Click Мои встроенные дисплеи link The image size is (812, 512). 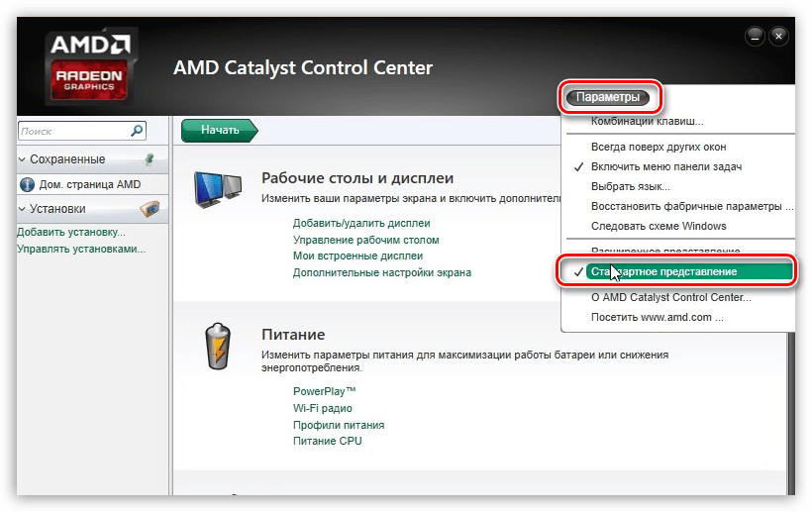tap(357, 256)
